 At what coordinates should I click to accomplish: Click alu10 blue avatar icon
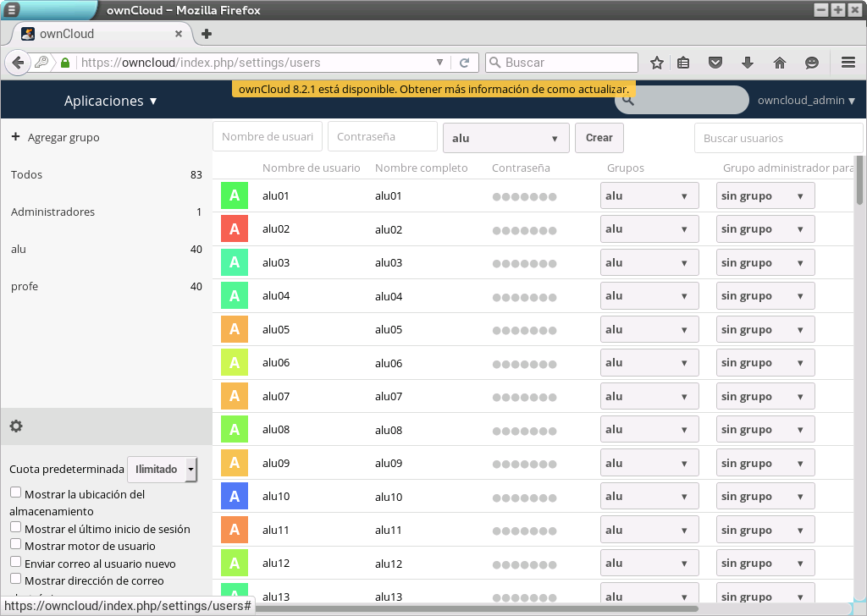coord(235,497)
